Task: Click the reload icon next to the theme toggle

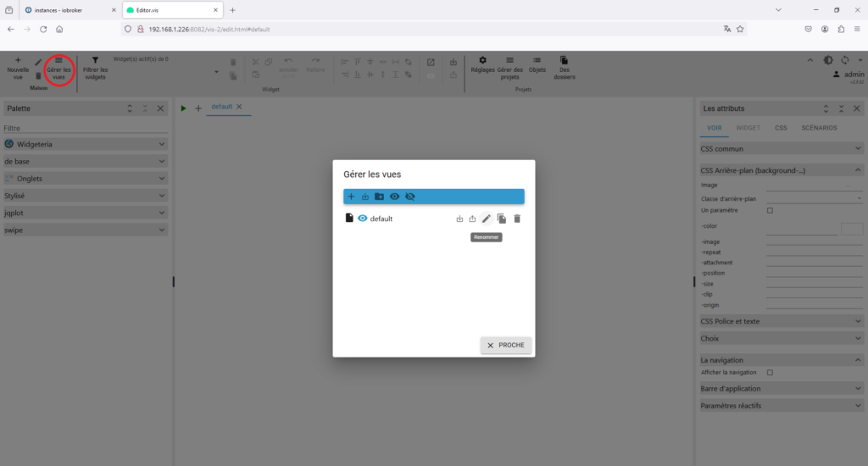Action: coord(845,60)
